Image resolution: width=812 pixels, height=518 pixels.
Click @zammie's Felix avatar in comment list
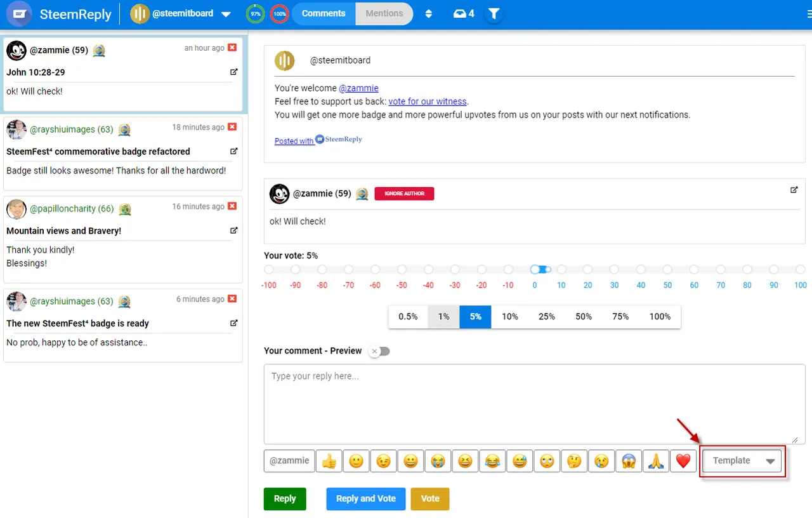click(16, 50)
